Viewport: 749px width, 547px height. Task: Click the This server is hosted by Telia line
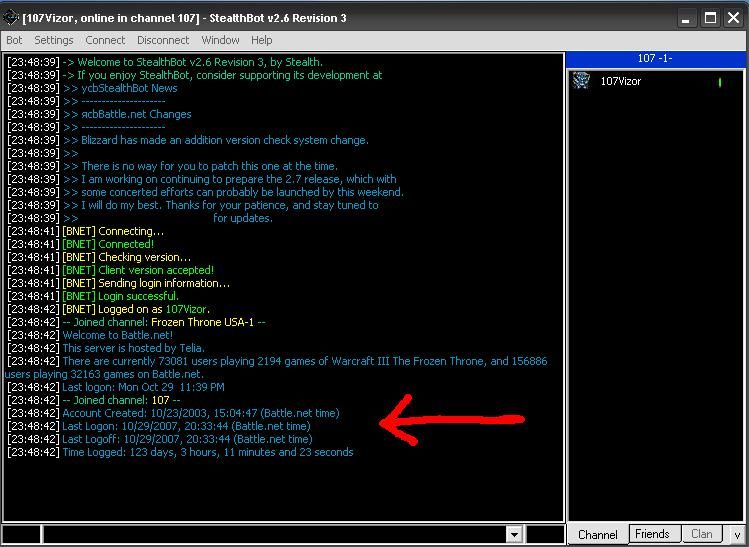click(x=106, y=348)
